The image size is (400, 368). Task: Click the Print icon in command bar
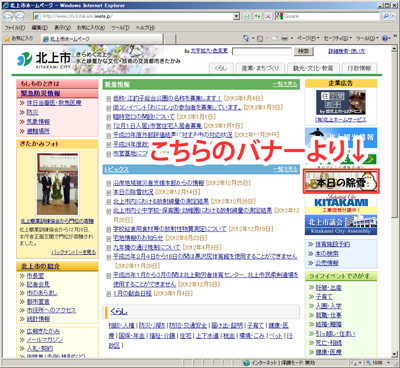click(x=284, y=39)
